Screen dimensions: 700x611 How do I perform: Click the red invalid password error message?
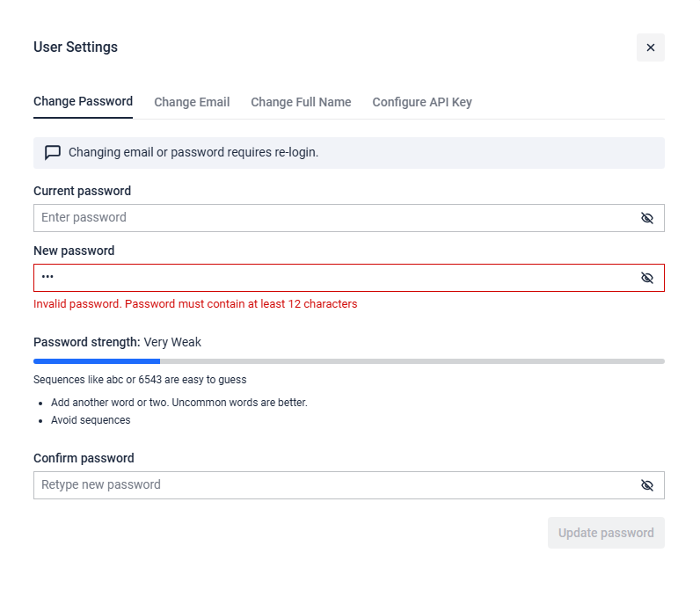pyautogui.click(x=195, y=304)
